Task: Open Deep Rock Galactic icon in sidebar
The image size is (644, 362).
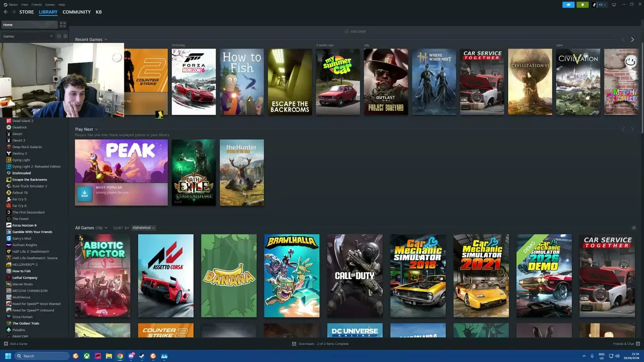Action: click(x=9, y=147)
